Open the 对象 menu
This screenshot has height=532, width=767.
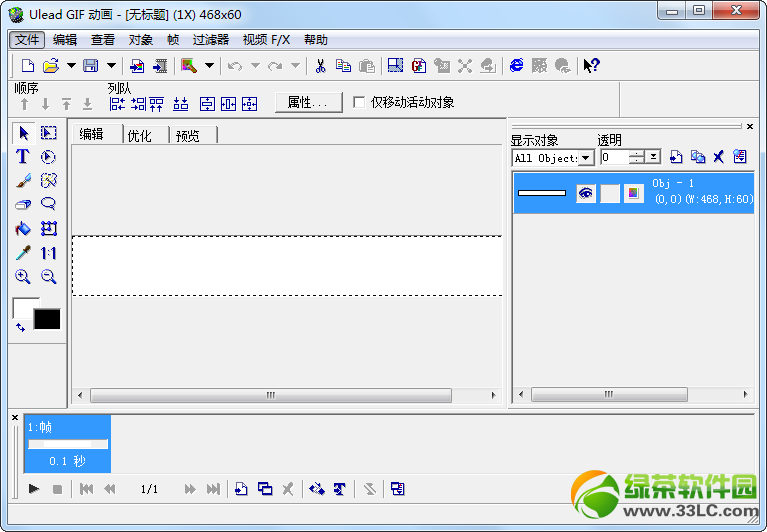coord(141,40)
